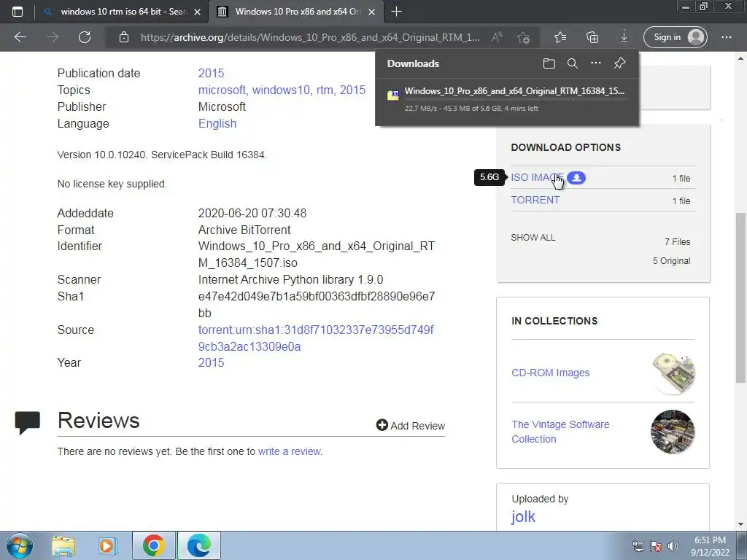Click the network tray icon

(638, 546)
